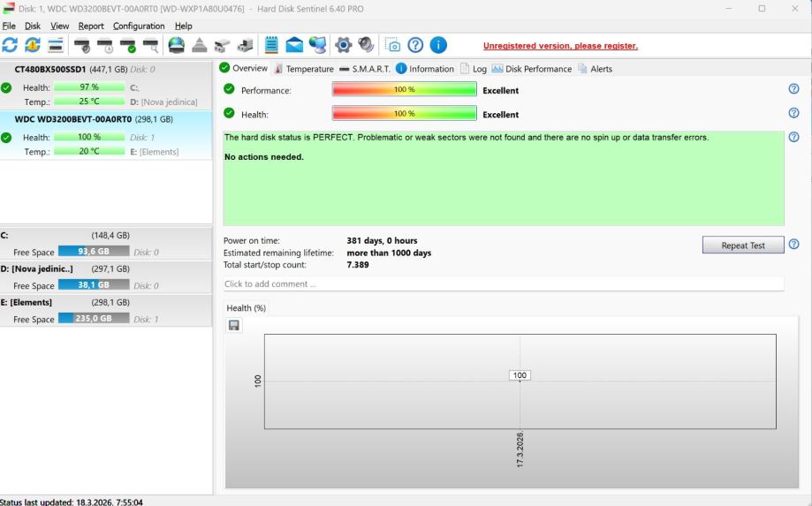
Task: Click the disk icon with magnifying glass
Action: click(150, 46)
